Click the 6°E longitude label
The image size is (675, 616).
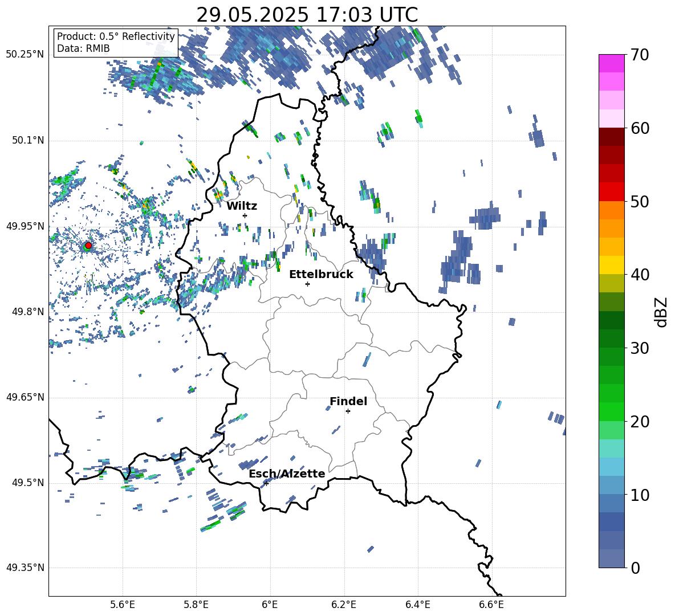tap(270, 605)
